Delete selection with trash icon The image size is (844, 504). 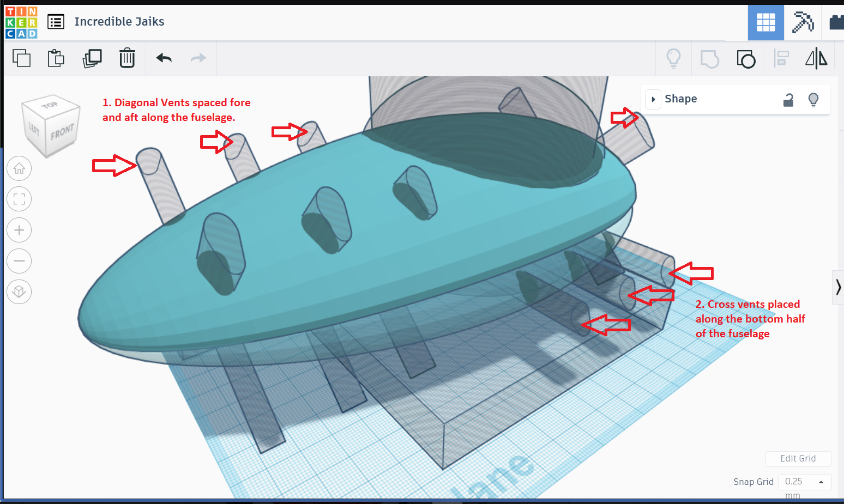pos(127,58)
